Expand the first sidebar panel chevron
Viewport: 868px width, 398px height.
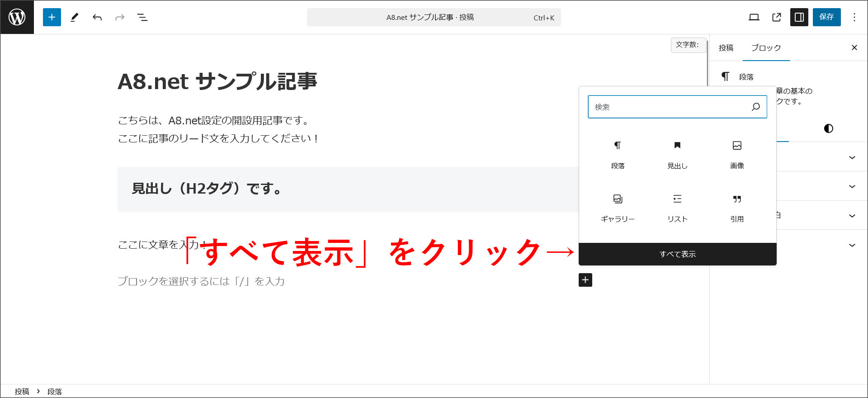[852, 157]
